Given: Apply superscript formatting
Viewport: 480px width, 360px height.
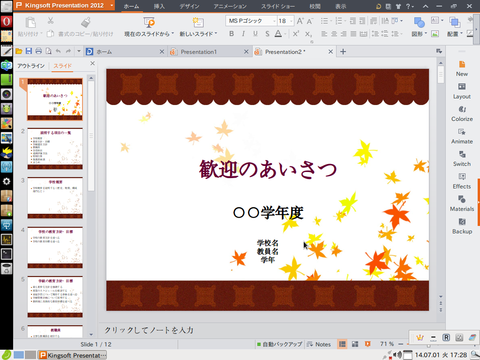Looking at the screenshot, I should coord(296,34).
